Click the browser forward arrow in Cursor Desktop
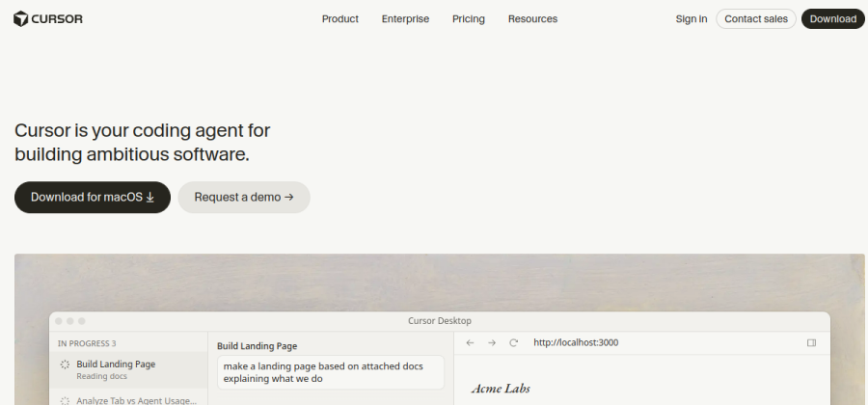This screenshot has width=868, height=405. pos(492,343)
